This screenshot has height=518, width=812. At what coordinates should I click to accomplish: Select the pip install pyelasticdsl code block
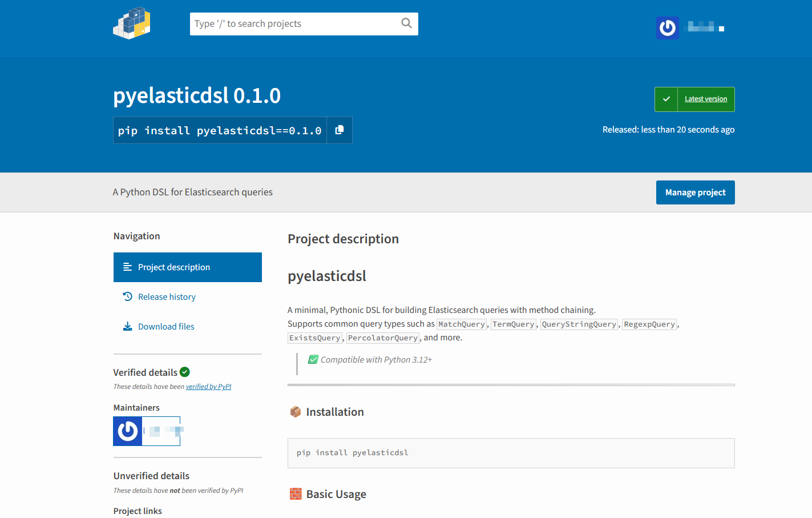(511, 453)
